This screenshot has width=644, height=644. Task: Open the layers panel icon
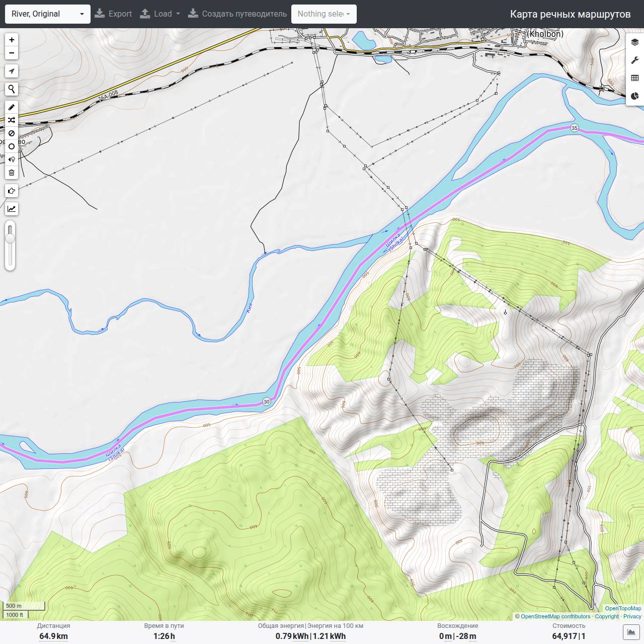(635, 42)
